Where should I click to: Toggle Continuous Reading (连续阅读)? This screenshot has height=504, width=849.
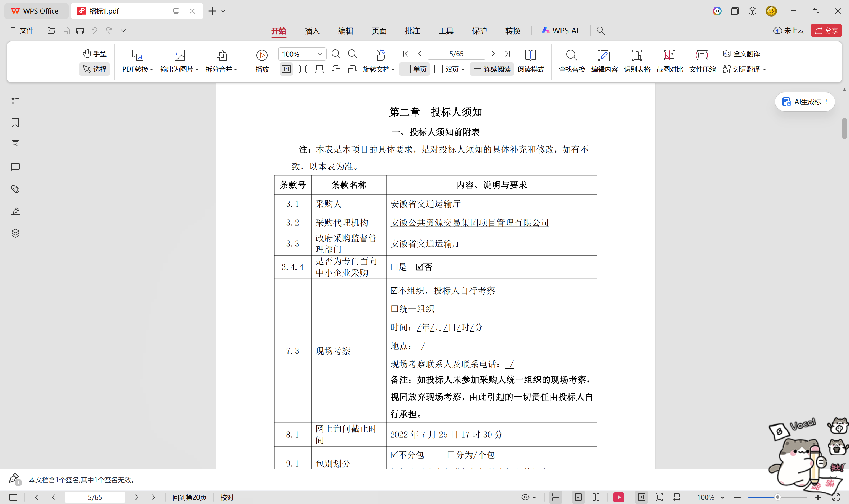(492, 69)
